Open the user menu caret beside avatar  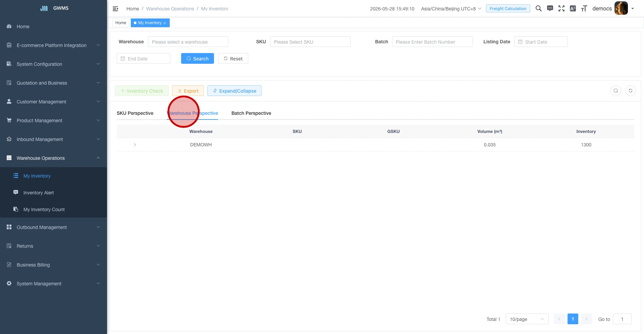point(633,9)
